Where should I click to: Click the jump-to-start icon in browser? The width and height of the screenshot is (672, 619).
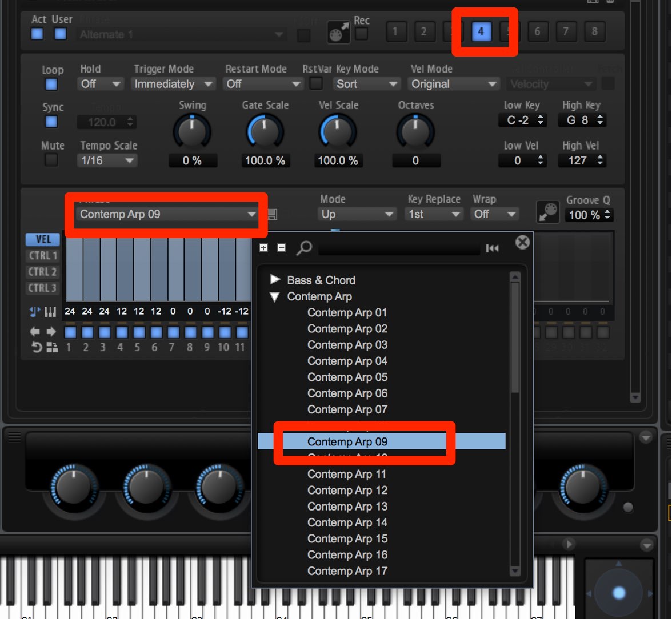[x=492, y=248]
